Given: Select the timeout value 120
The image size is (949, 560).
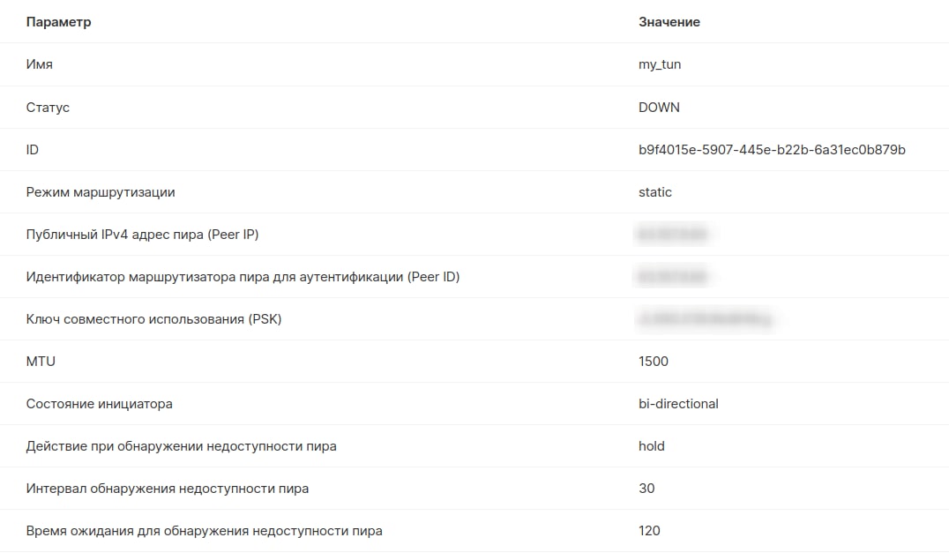Looking at the screenshot, I should (x=649, y=531).
